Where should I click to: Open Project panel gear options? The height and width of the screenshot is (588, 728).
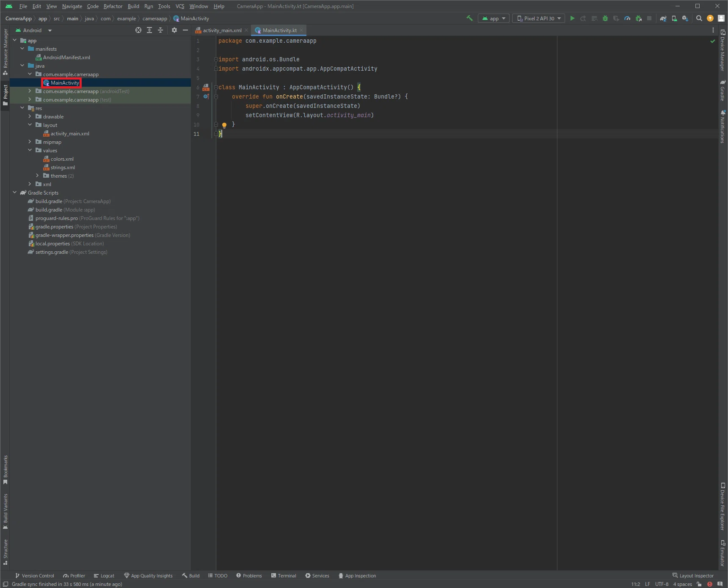(174, 30)
